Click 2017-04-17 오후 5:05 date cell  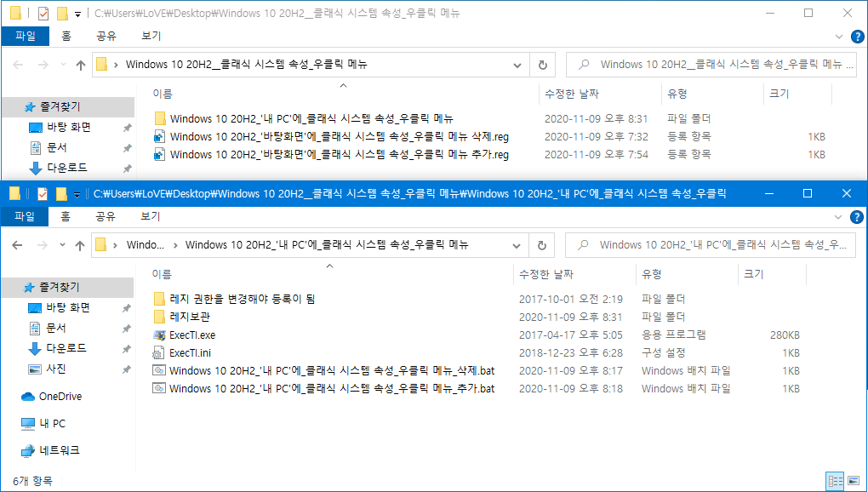571,335
